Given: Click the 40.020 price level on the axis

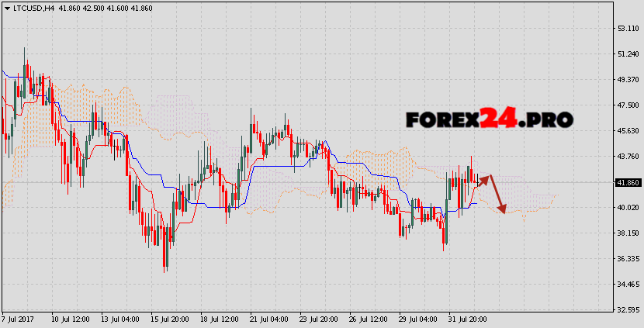Looking at the screenshot, I should point(628,207).
